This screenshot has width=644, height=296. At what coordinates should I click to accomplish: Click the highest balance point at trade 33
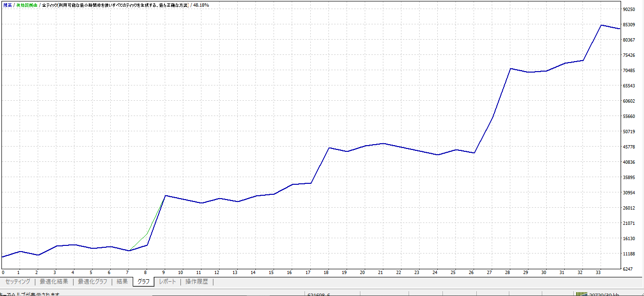(x=601, y=25)
